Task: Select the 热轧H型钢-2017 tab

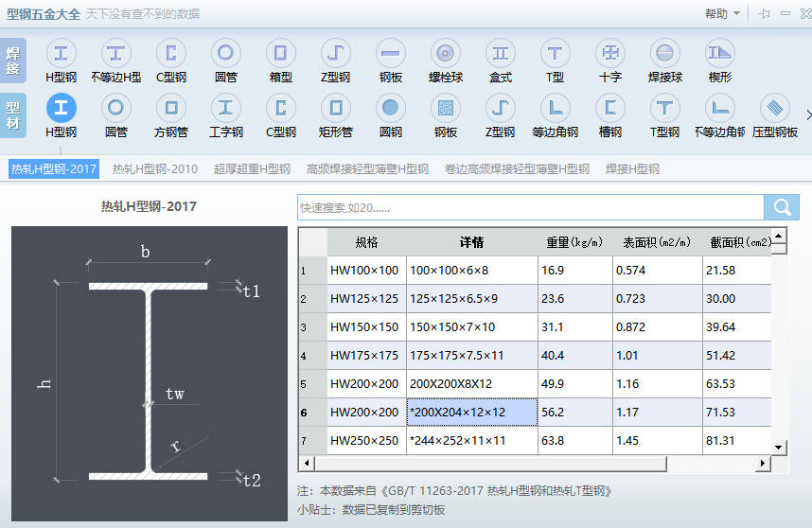Action: pyautogui.click(x=54, y=168)
